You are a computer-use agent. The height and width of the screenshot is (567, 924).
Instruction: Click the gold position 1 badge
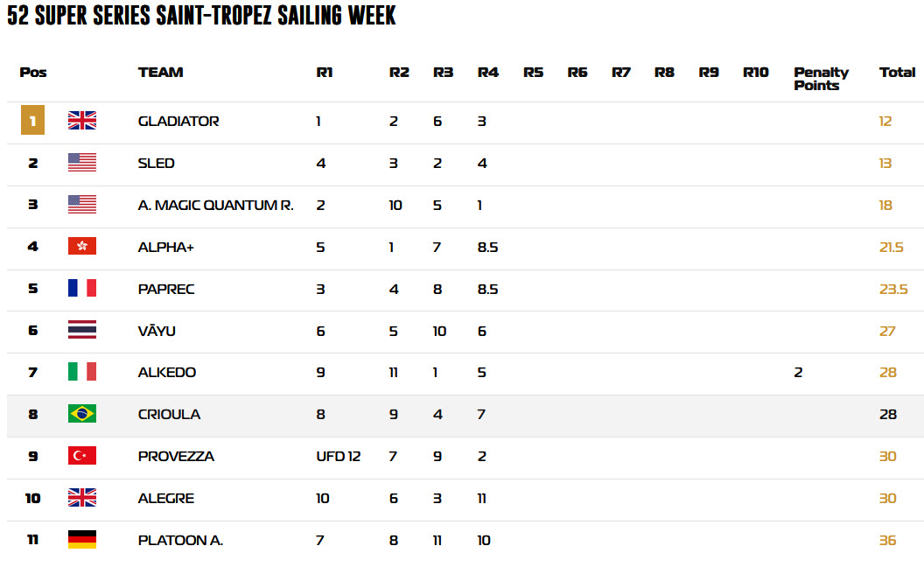point(32,120)
